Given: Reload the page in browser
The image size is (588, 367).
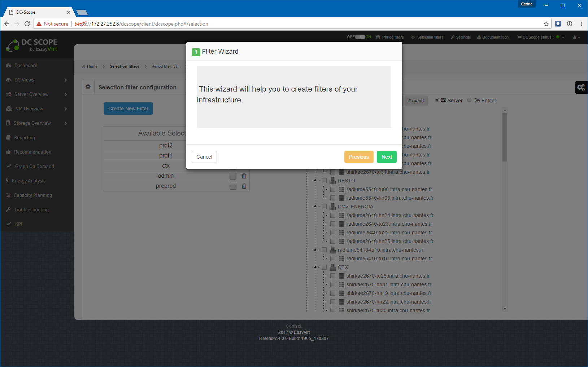Looking at the screenshot, I should [x=27, y=24].
